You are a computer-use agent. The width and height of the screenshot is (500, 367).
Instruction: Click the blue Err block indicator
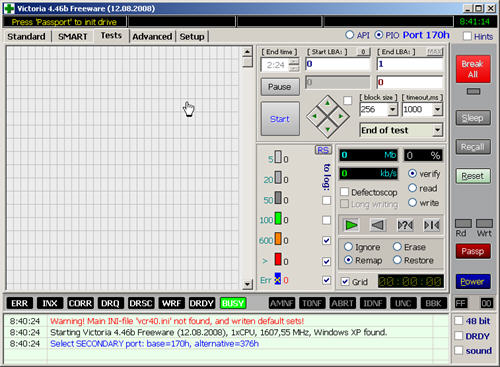278,279
